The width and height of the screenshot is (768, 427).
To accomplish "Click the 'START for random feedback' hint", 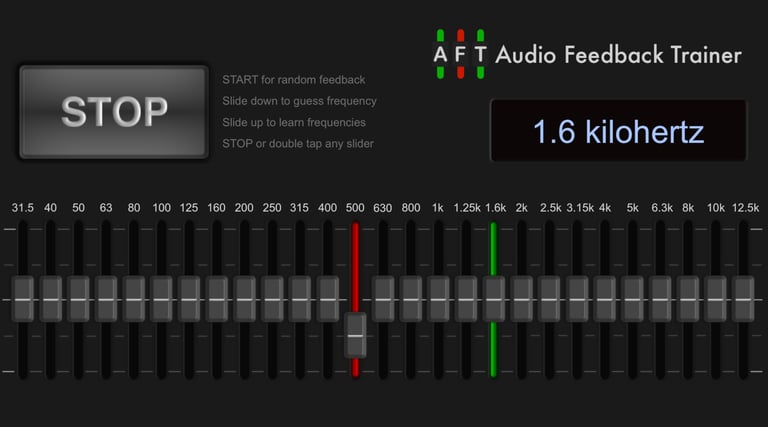I will (293, 80).
